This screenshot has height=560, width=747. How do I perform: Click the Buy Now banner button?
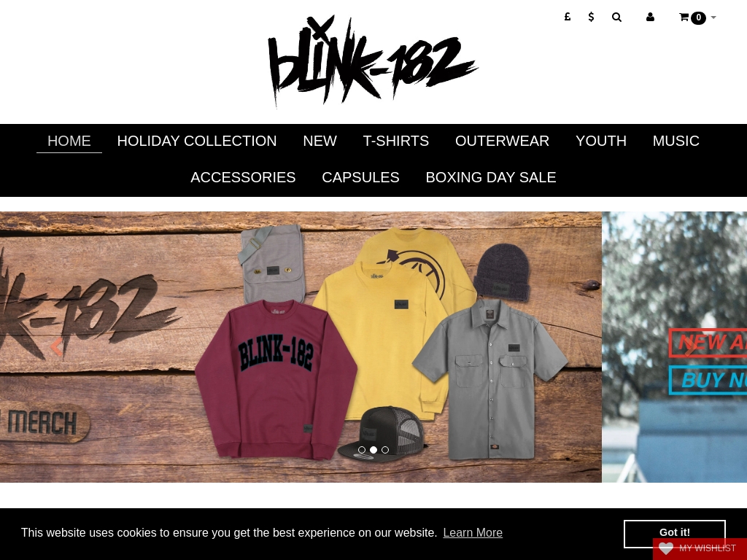[x=708, y=380]
